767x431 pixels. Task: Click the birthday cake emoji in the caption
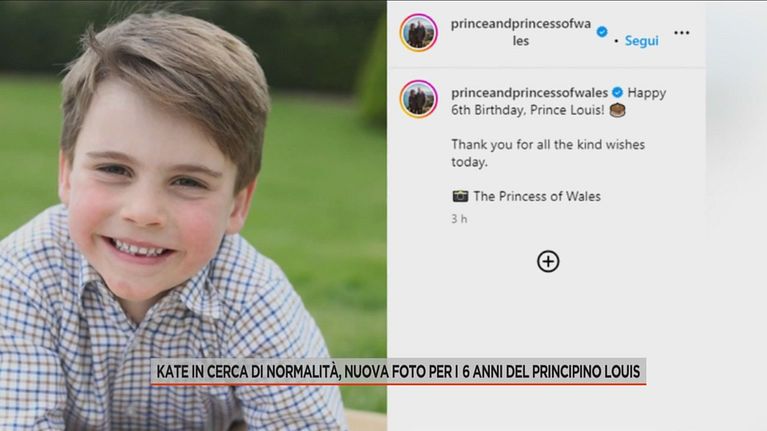pos(618,110)
